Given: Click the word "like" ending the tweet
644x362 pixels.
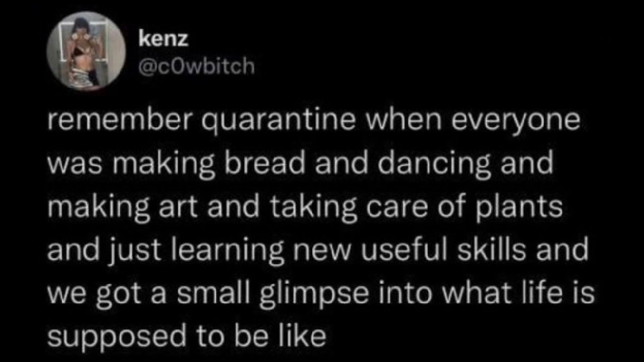Looking at the screenshot, I should [304, 336].
